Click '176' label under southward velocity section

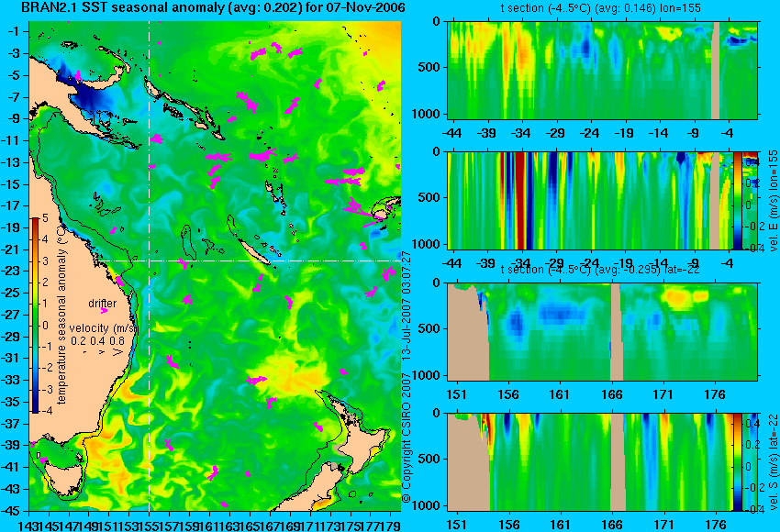click(715, 525)
